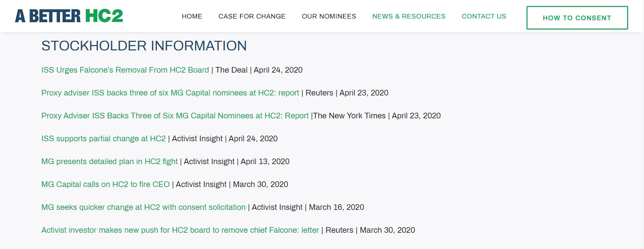Click the Stockholder Information heading

click(144, 46)
